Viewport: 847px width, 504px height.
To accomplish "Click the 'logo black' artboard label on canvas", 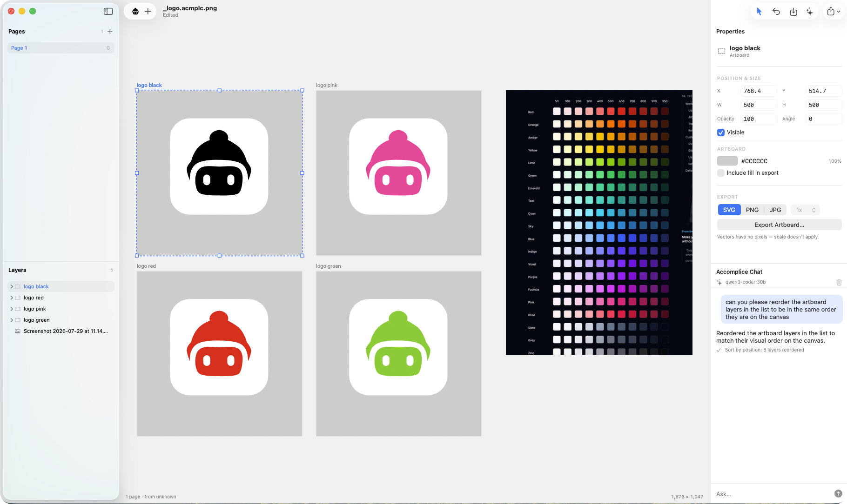I will tap(149, 85).
